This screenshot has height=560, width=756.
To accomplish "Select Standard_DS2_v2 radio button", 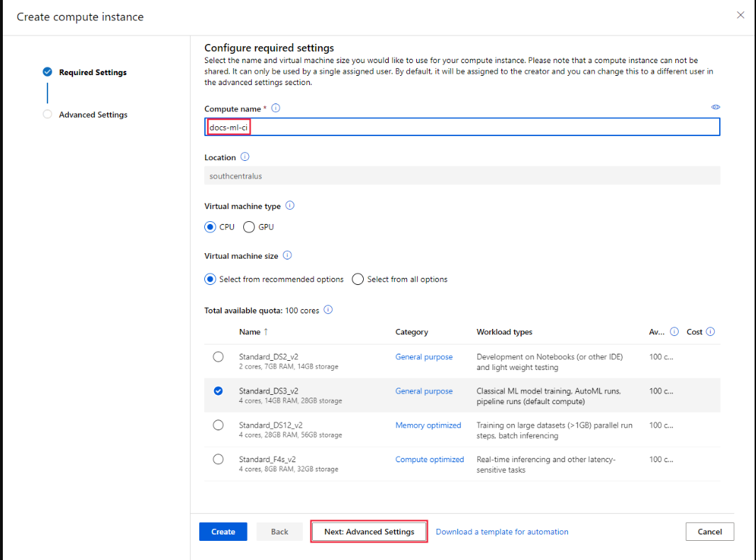I will (218, 357).
